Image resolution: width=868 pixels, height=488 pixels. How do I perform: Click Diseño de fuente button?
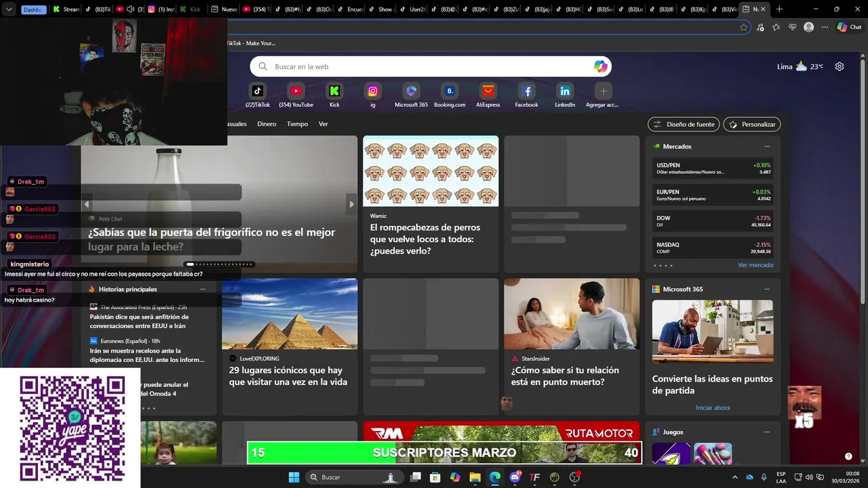click(x=684, y=125)
